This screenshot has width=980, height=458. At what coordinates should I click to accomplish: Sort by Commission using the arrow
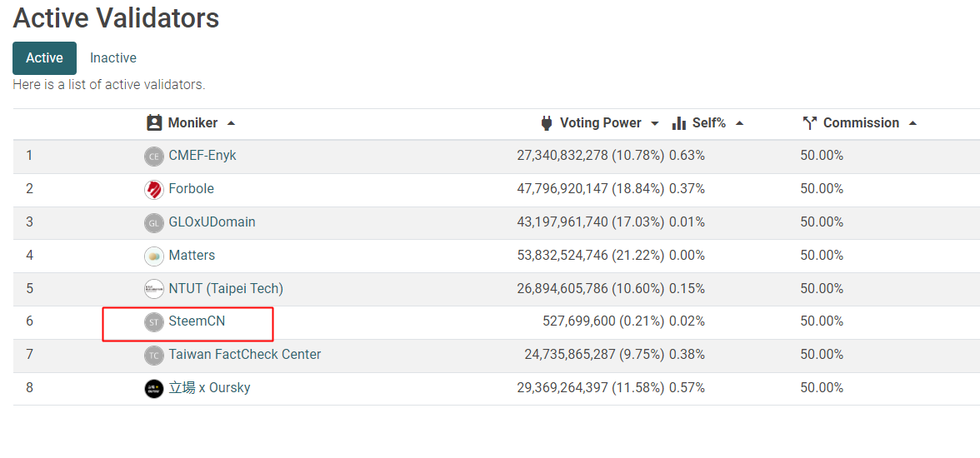912,124
